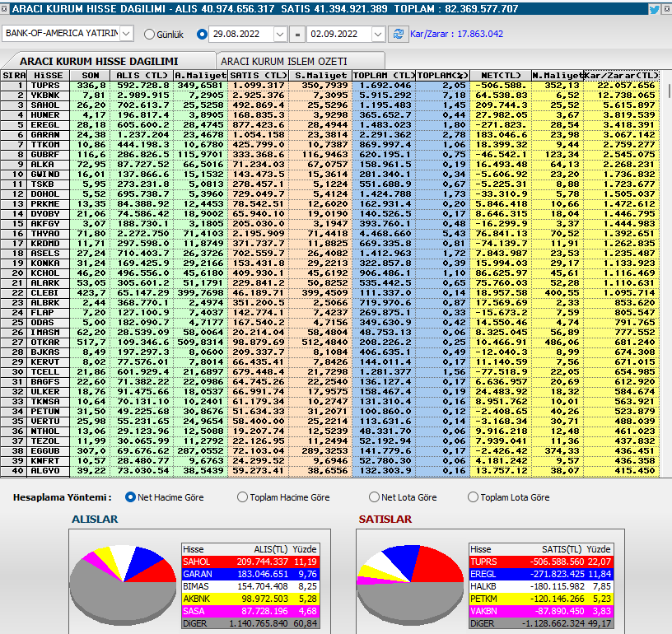Select the CLEBI cell in table row 22
Screen dimensions: 672x634
coord(49,293)
